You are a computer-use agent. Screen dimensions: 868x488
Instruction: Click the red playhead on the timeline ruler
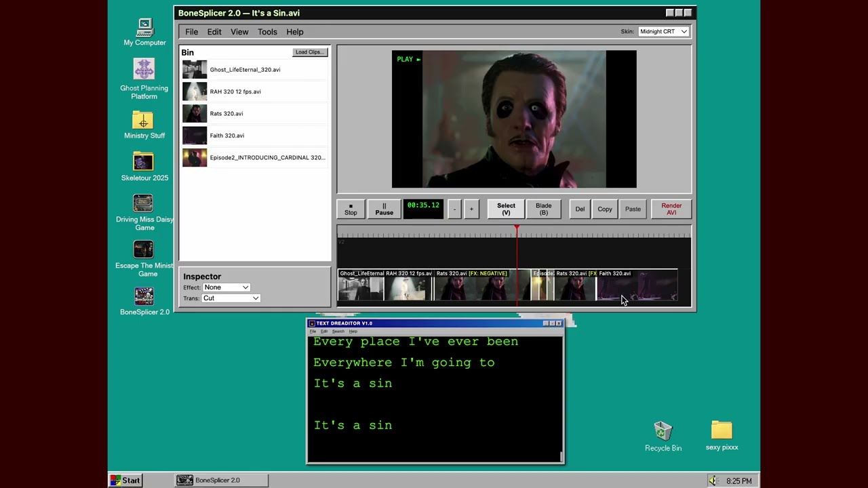point(517,230)
